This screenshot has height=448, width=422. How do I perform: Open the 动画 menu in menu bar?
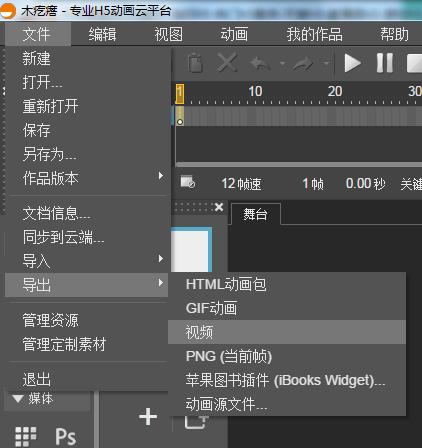pos(234,34)
